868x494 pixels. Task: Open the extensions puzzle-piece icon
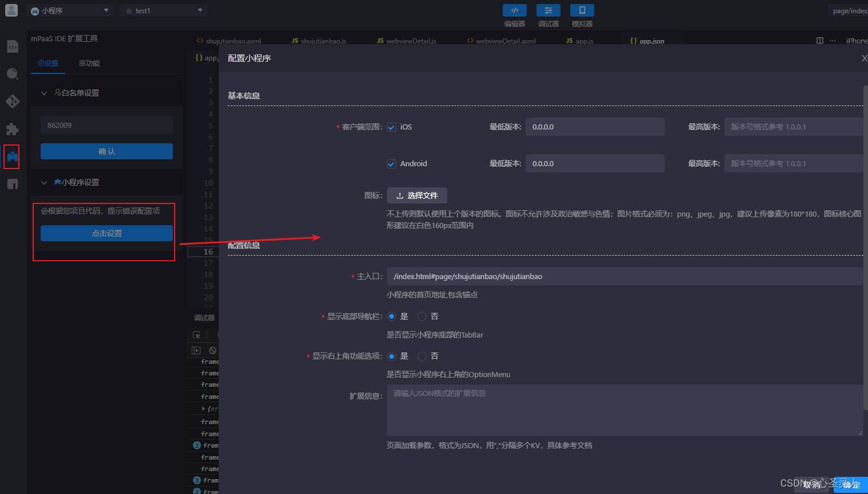pyautogui.click(x=13, y=129)
